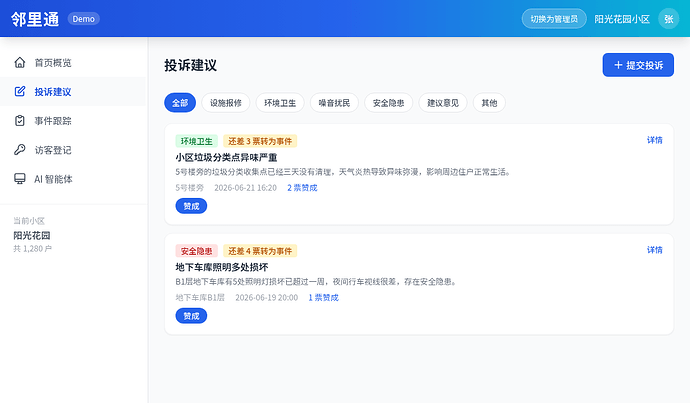Select the 投诉建议 sidebar item
Screen dimensions: 690x403
tap(73, 92)
